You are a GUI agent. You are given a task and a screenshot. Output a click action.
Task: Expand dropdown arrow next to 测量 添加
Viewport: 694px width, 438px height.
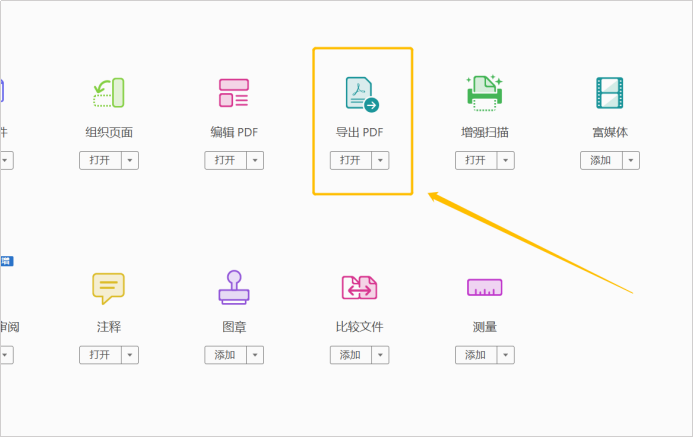coord(505,355)
